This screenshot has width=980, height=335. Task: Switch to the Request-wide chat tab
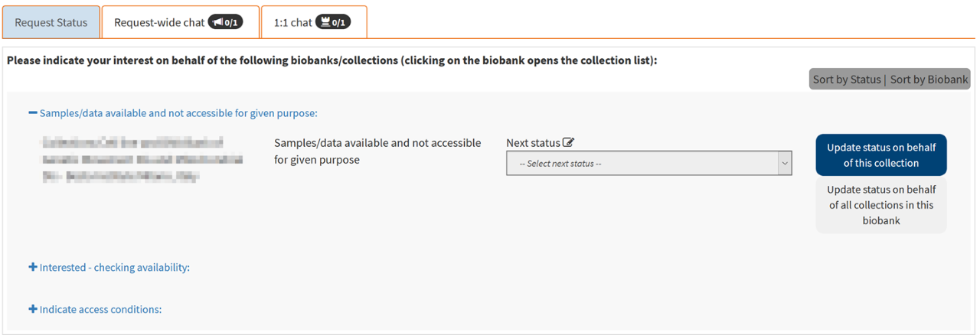159,22
